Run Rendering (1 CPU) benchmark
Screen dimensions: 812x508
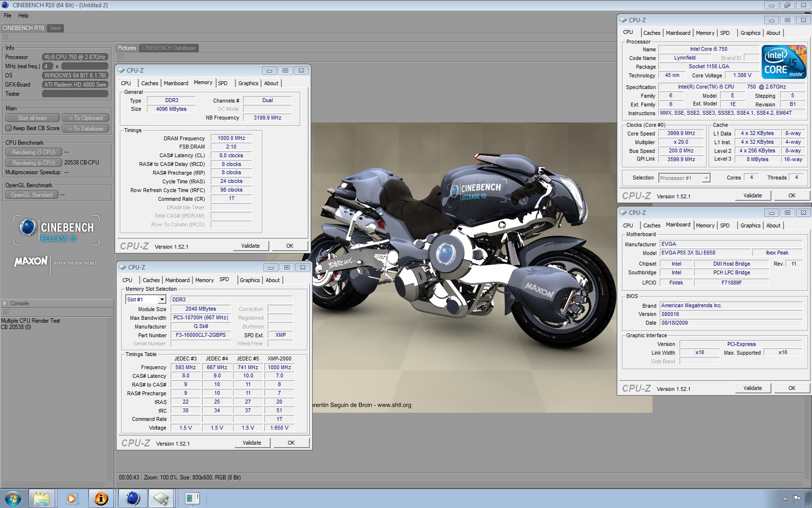pyautogui.click(x=34, y=152)
